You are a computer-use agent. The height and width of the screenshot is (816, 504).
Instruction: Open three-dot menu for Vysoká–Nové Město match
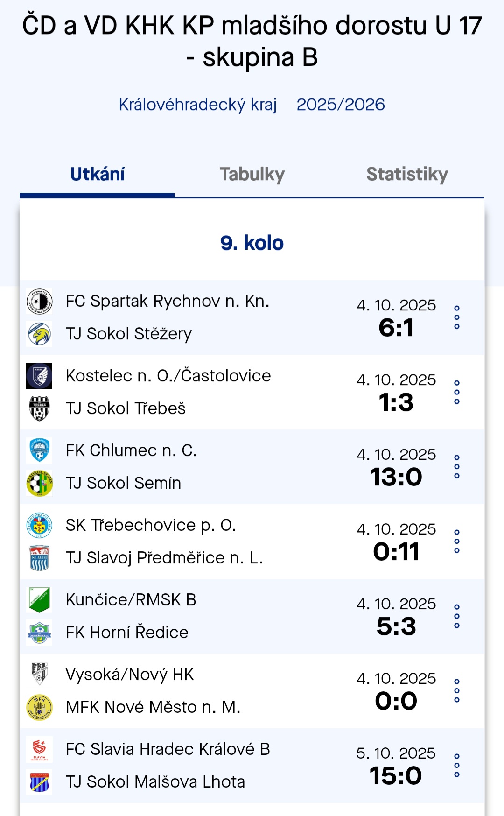457,691
